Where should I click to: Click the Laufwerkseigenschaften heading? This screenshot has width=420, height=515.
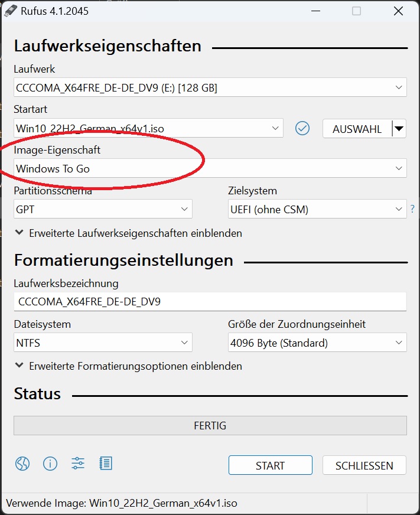108,45
